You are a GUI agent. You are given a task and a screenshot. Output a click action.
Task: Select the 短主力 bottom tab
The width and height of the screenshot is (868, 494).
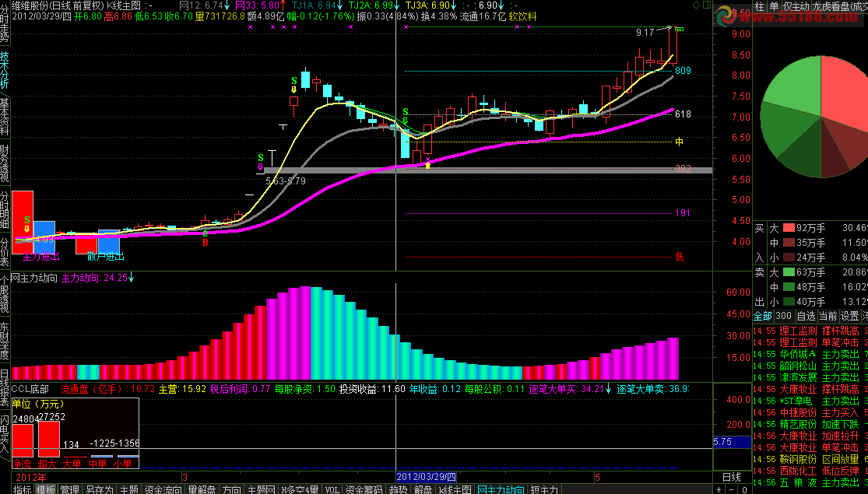(x=545, y=489)
